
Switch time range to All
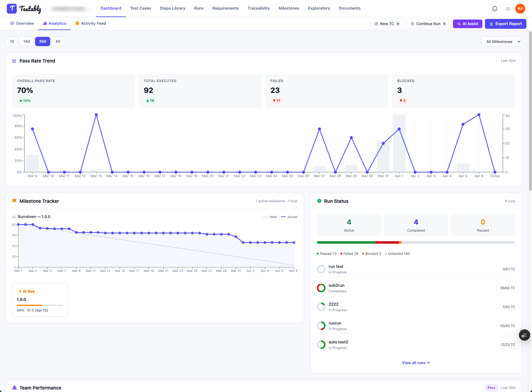click(x=58, y=41)
